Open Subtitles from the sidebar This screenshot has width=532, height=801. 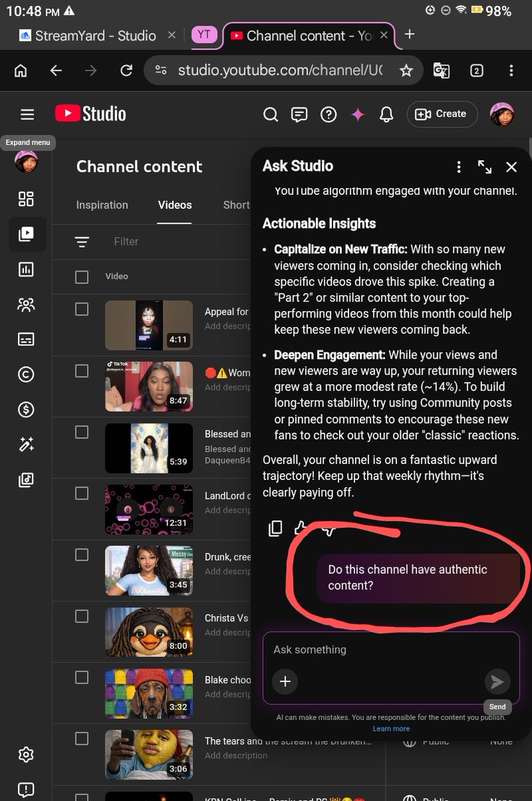[26, 339]
